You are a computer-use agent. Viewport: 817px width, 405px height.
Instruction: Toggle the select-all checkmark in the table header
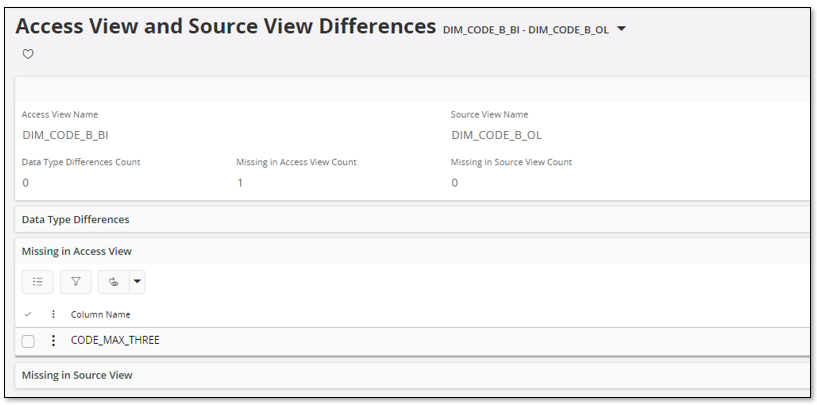(x=28, y=314)
